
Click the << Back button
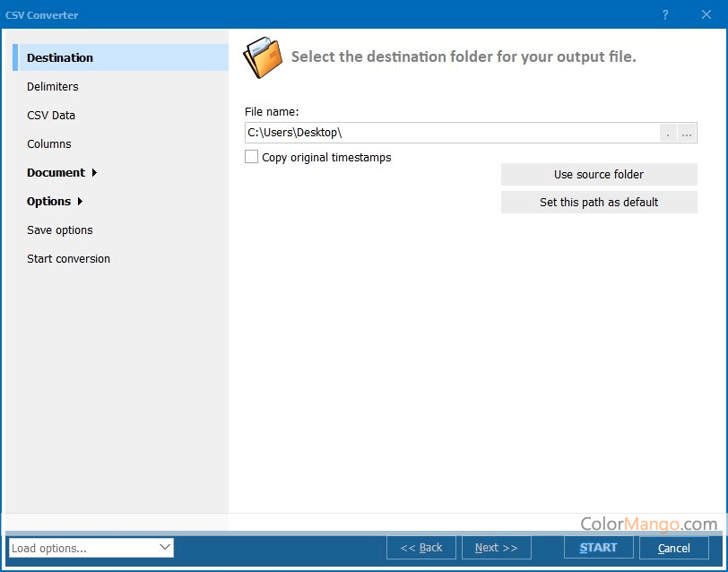[x=421, y=548]
